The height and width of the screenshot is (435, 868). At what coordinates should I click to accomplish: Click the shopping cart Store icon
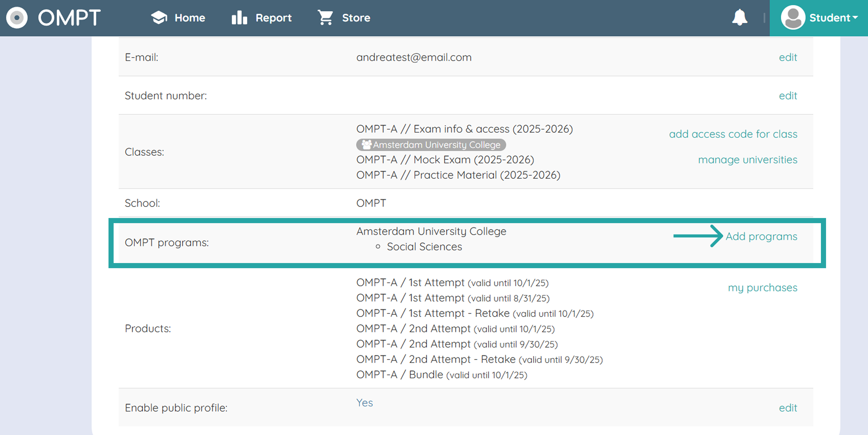(x=325, y=17)
